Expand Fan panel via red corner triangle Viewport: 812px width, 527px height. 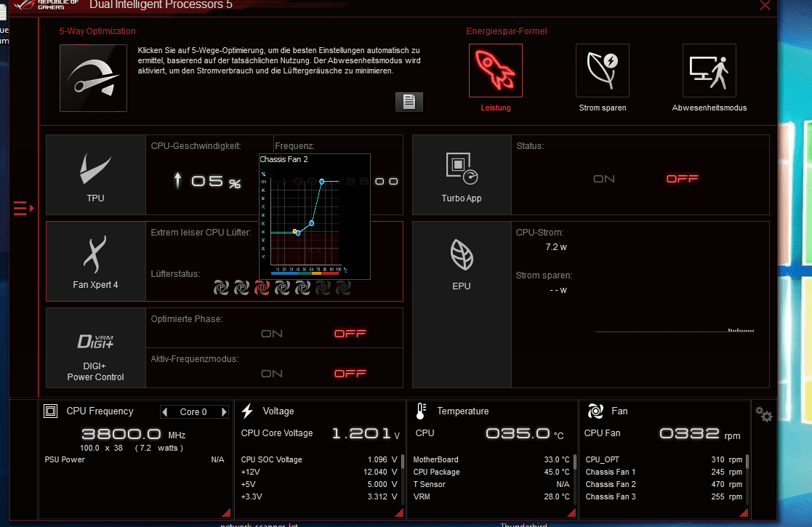pos(744,512)
